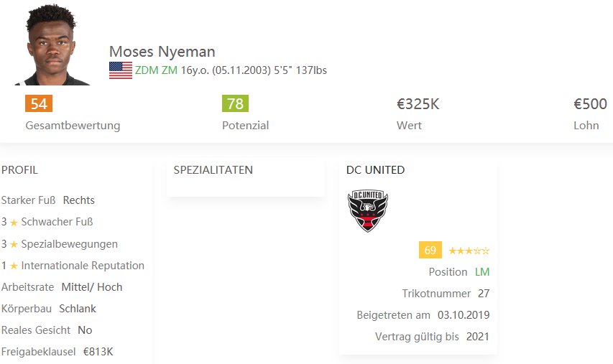Click the Spezialbewegungen star icon

coord(14,244)
